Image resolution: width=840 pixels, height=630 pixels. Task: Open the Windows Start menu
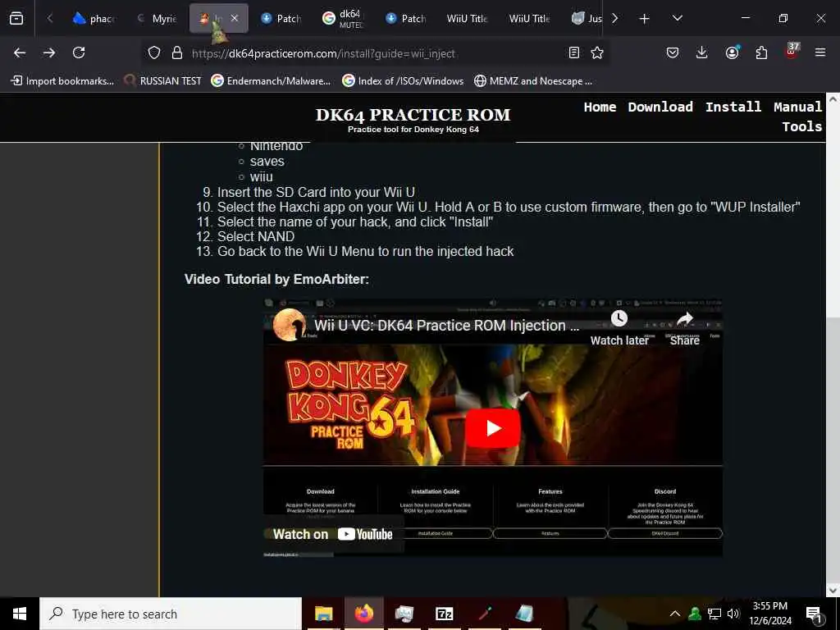pyautogui.click(x=20, y=614)
